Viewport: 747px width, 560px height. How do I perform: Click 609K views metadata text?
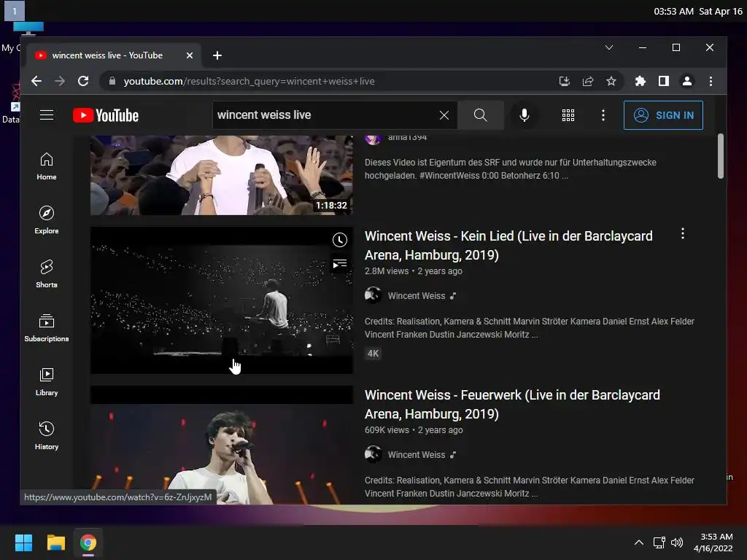[x=387, y=430]
